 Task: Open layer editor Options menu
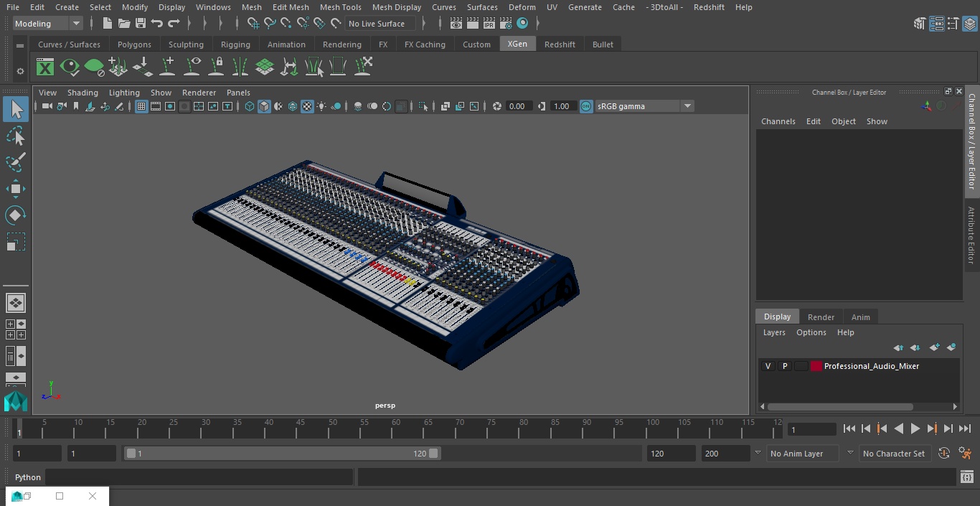coord(811,332)
